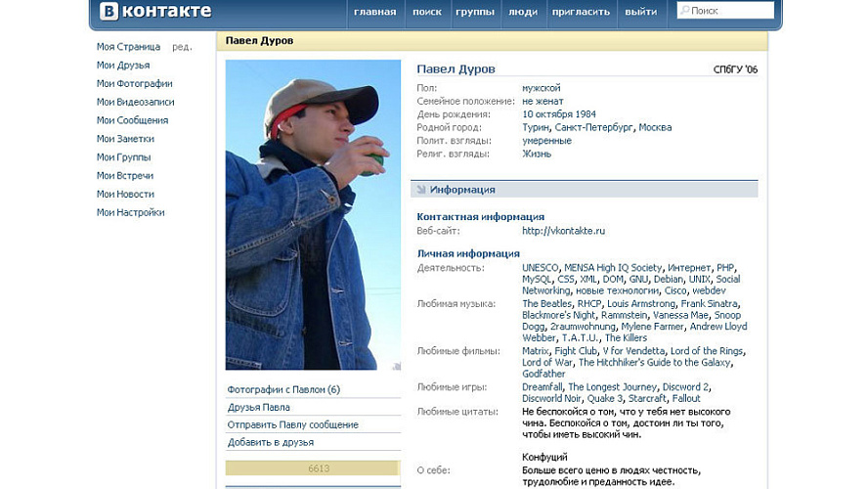Open Мои Видеозаписи
The image size is (868, 489).
point(135,102)
